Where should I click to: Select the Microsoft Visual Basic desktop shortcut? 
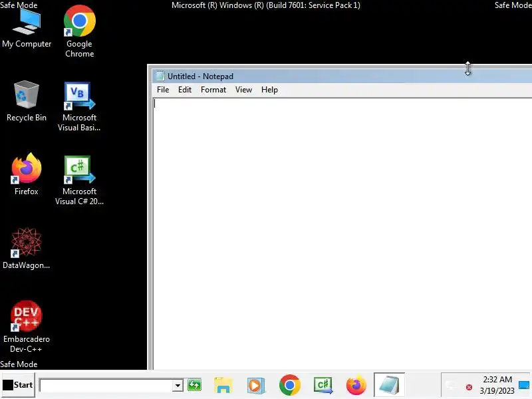[79, 106]
